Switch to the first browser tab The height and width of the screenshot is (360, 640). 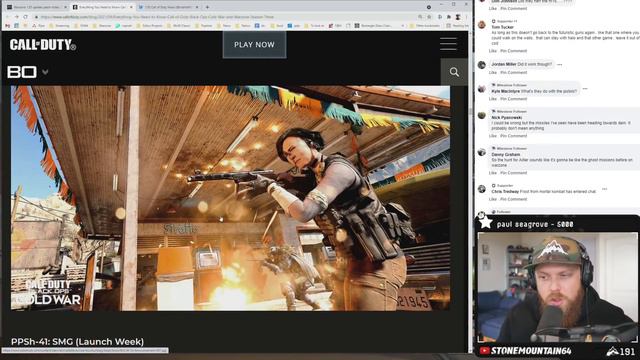pyautogui.click(x=36, y=7)
